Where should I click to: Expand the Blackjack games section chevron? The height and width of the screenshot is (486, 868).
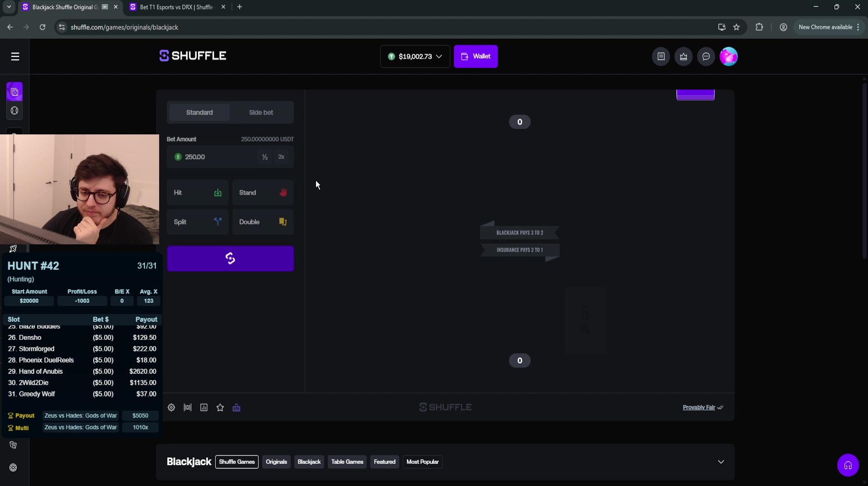pyautogui.click(x=721, y=462)
